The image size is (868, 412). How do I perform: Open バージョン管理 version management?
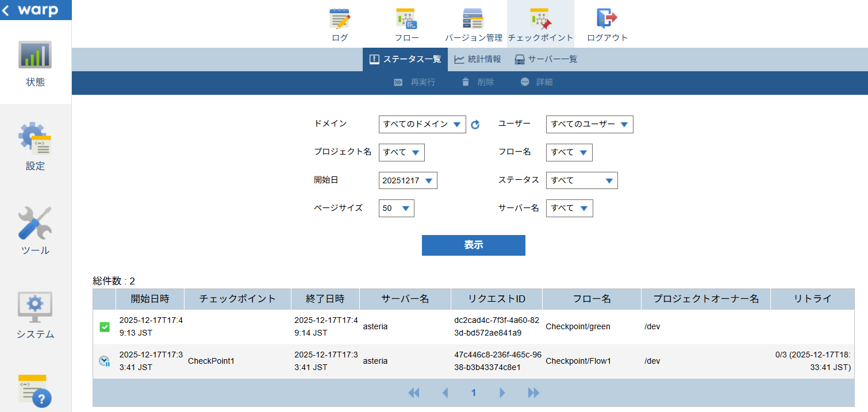(474, 24)
